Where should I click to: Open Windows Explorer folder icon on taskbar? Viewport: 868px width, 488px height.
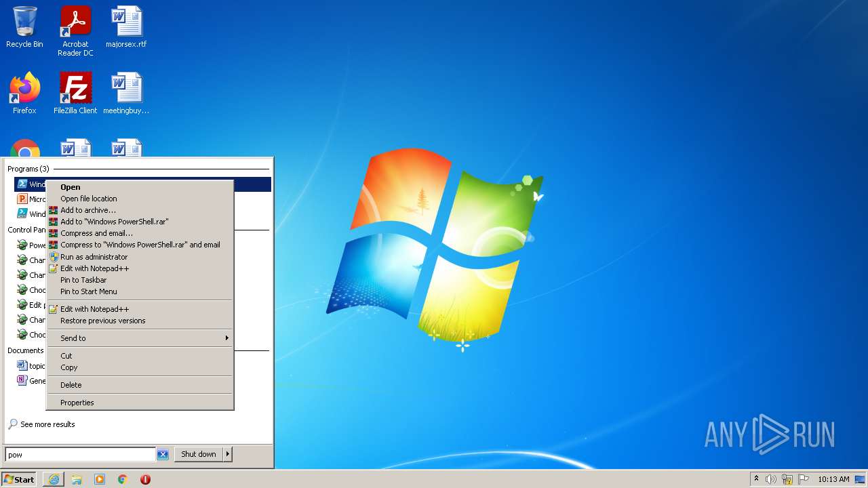point(77,479)
